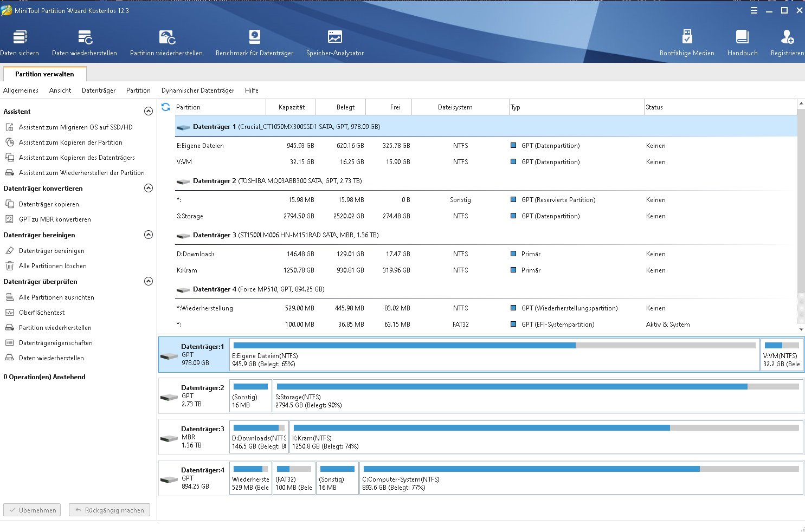This screenshot has width=805, height=532.
Task: Start Benchmark für Datenträger
Action: tap(254, 42)
